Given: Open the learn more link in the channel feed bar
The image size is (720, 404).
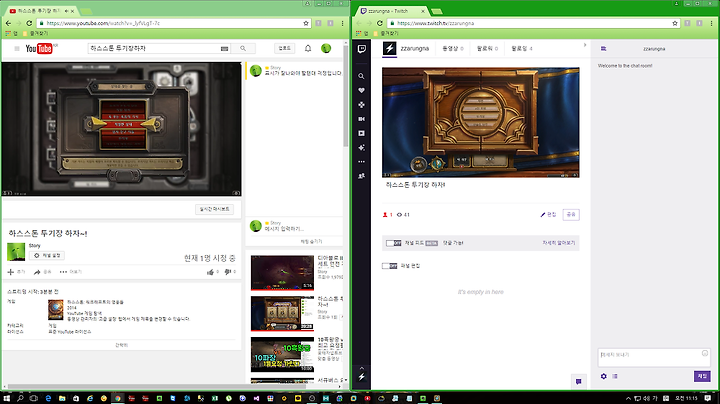Looking at the screenshot, I should (x=558, y=243).
